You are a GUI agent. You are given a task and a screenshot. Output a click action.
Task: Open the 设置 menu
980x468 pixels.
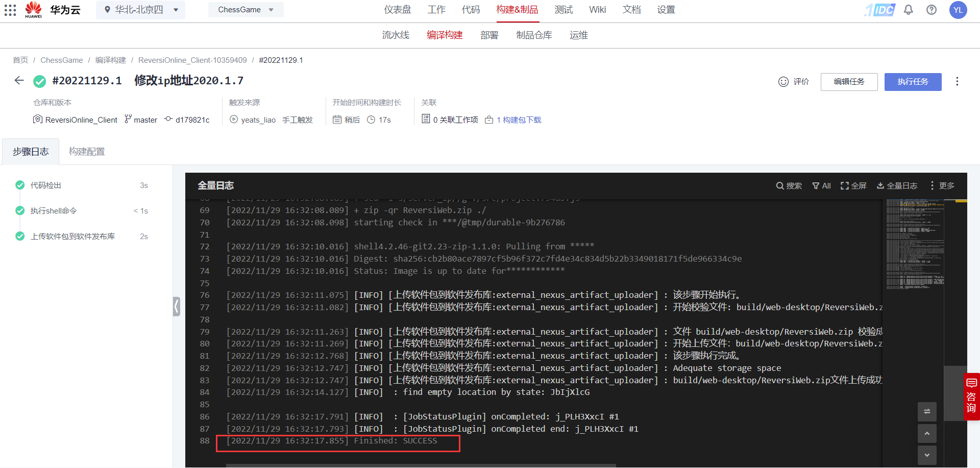click(x=666, y=10)
